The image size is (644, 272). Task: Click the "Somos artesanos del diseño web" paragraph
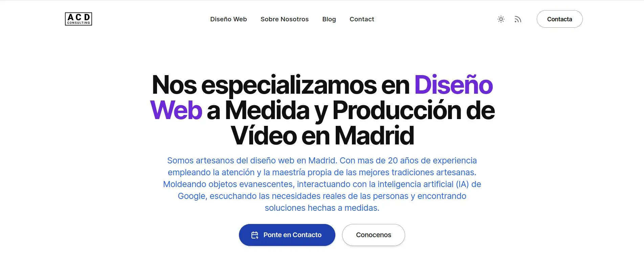(x=322, y=184)
